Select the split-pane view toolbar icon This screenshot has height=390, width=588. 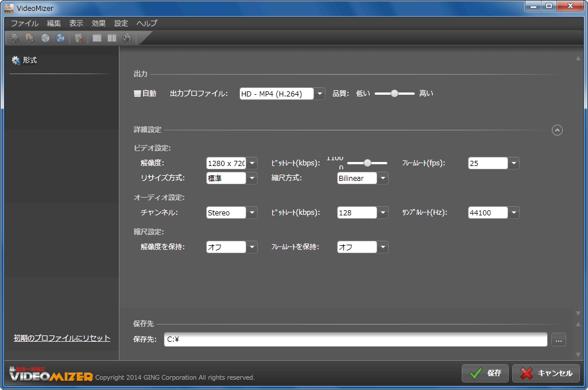[x=112, y=38]
